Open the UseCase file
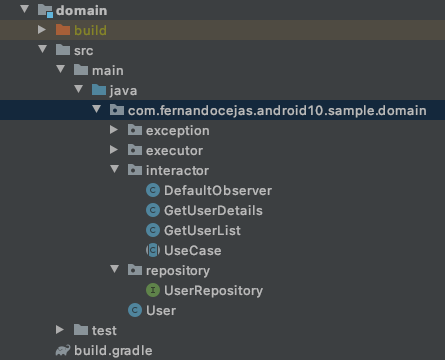Viewport: 445px width, 360px height. (193, 251)
